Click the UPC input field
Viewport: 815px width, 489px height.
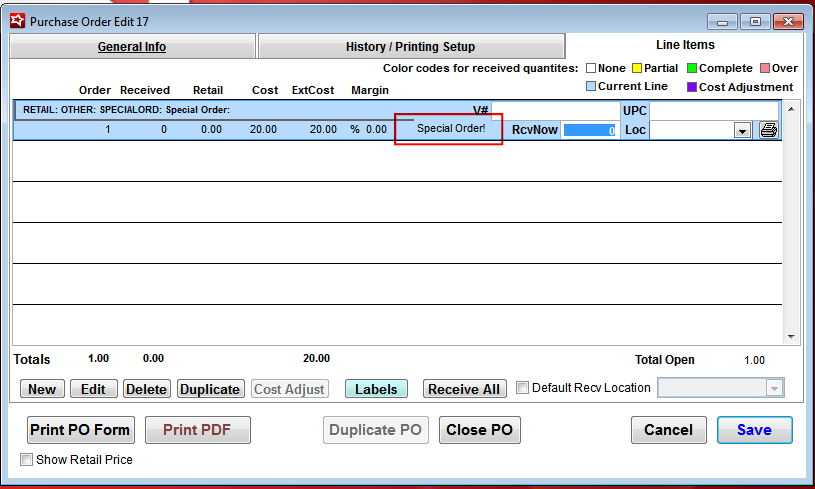(714, 110)
